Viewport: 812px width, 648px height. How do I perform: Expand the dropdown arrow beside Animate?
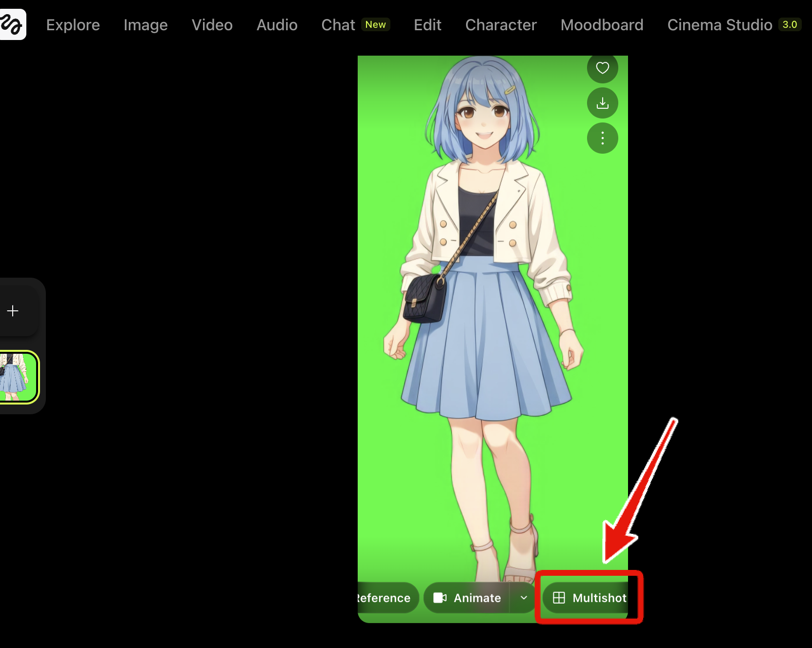coord(524,598)
